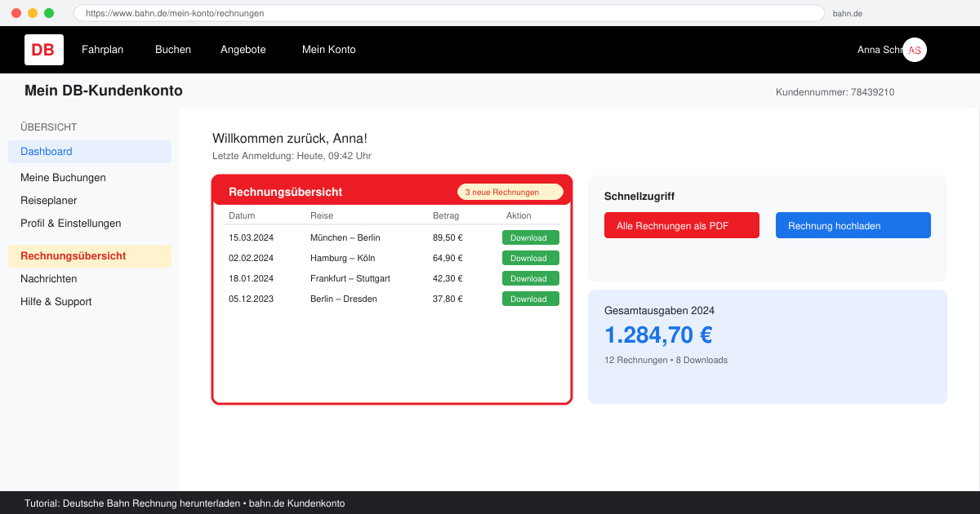Select Dashboard in the sidebar
Screen dimensions: 980x514
[90, 152]
